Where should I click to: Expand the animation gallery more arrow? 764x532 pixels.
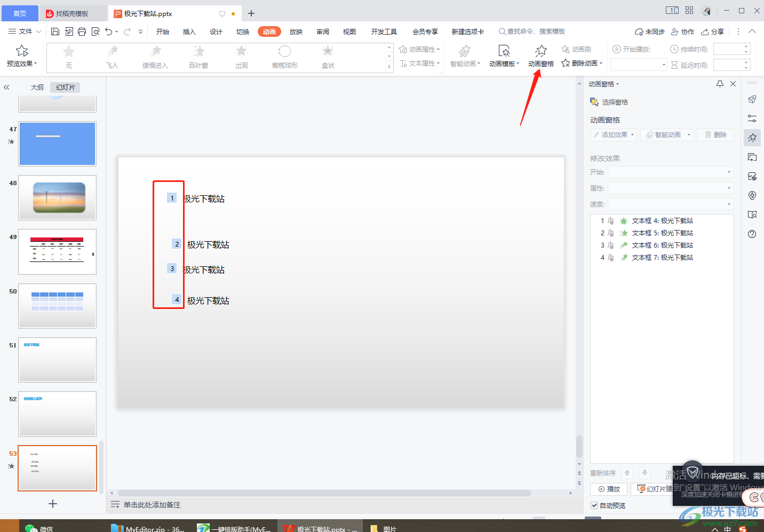tap(389, 67)
